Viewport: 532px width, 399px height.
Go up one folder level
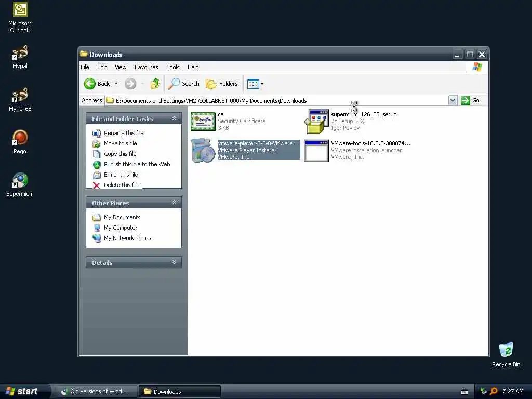(x=155, y=84)
